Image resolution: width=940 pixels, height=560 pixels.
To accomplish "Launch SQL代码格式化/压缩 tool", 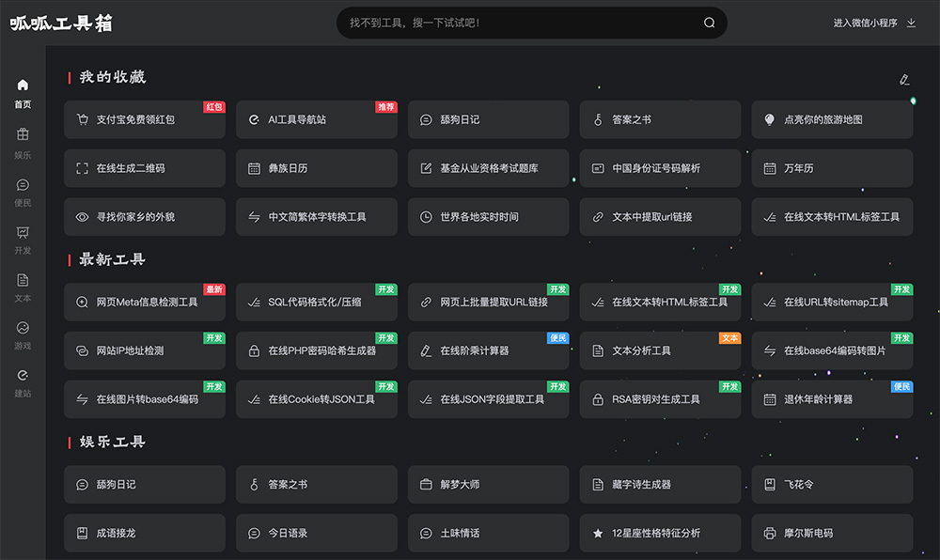I will [317, 303].
